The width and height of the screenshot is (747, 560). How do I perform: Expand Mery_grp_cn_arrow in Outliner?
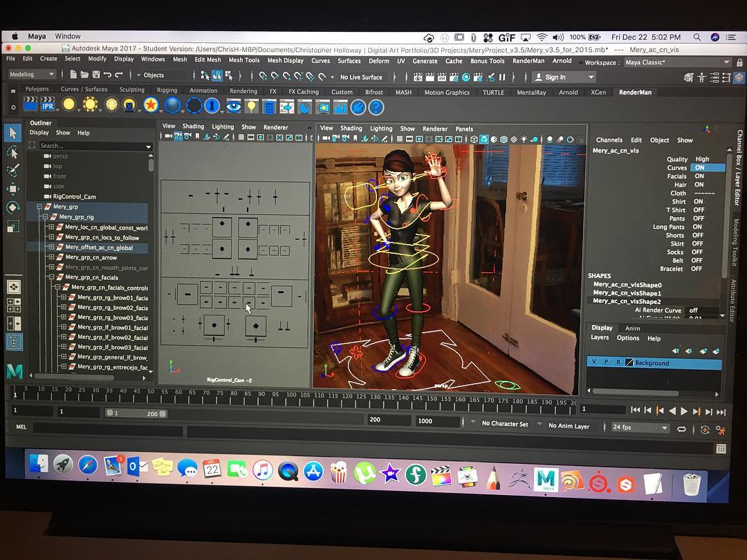pos(51,257)
